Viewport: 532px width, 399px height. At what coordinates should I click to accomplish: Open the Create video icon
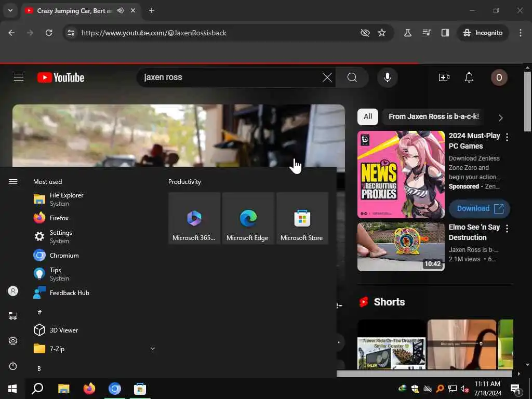[444, 77]
